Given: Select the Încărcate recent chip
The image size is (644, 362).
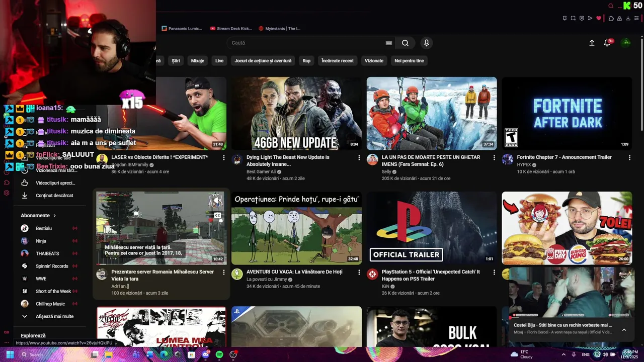Looking at the screenshot, I should coord(338,61).
